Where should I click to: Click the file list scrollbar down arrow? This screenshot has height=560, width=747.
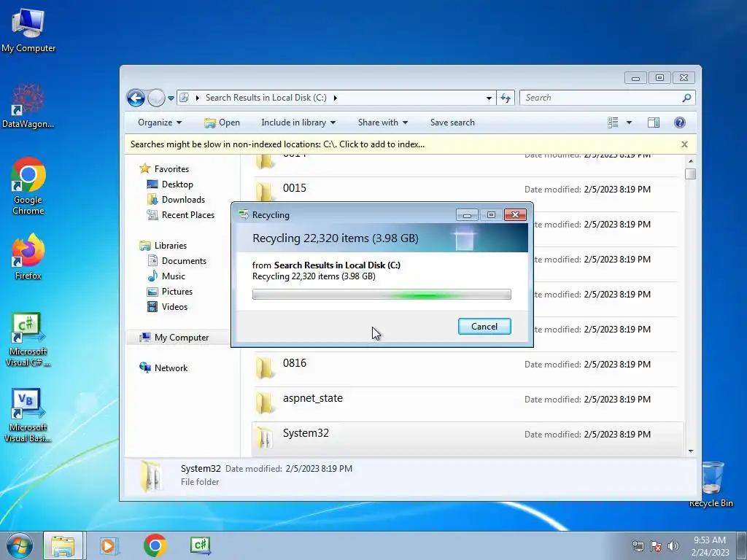point(691,451)
